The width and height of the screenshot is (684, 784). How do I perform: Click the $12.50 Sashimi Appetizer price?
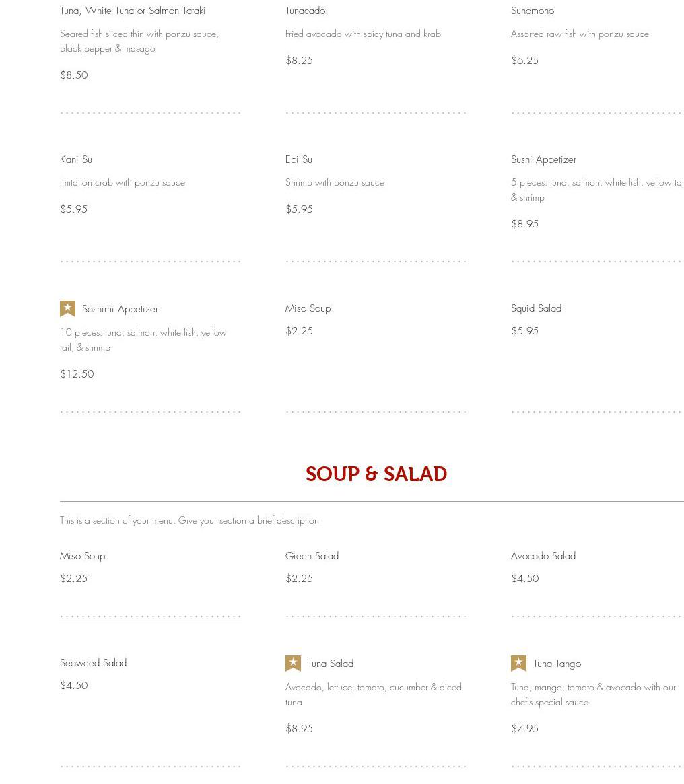(77, 374)
